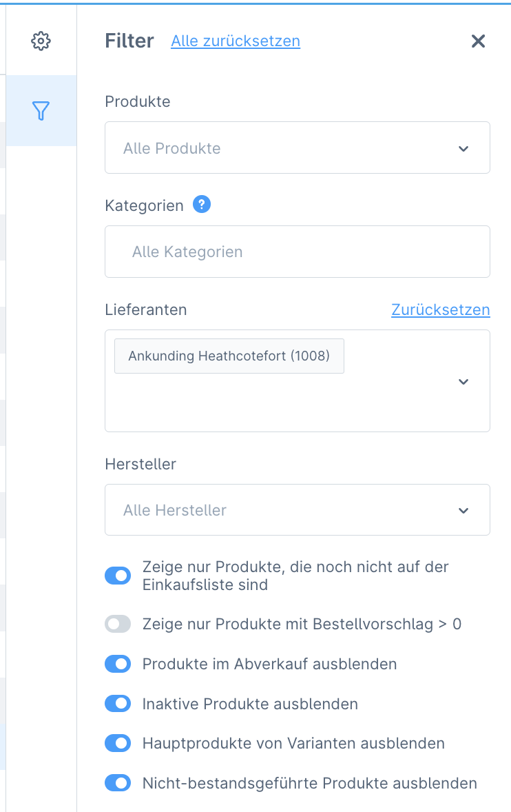Close the filter panel with the X

tap(478, 41)
